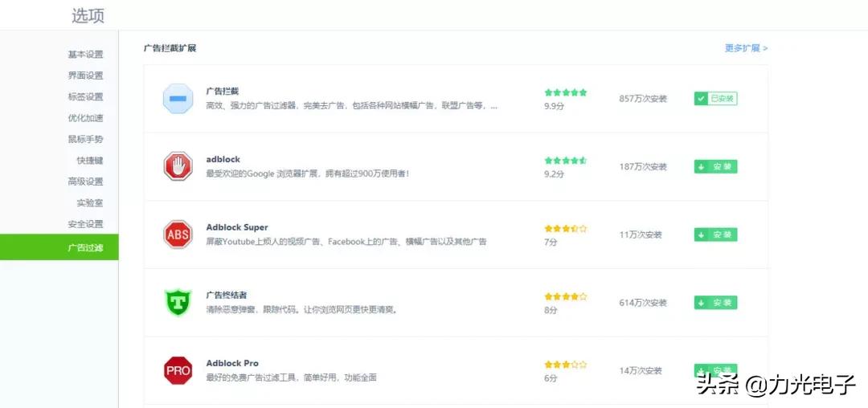Click the 6分 star rating
Screen dimensions: 868x408
pos(565,365)
